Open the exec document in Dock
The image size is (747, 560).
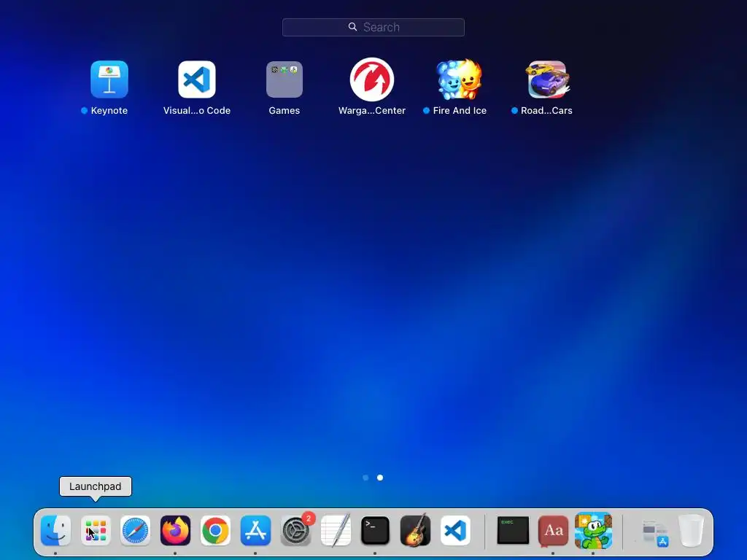pyautogui.click(x=513, y=531)
